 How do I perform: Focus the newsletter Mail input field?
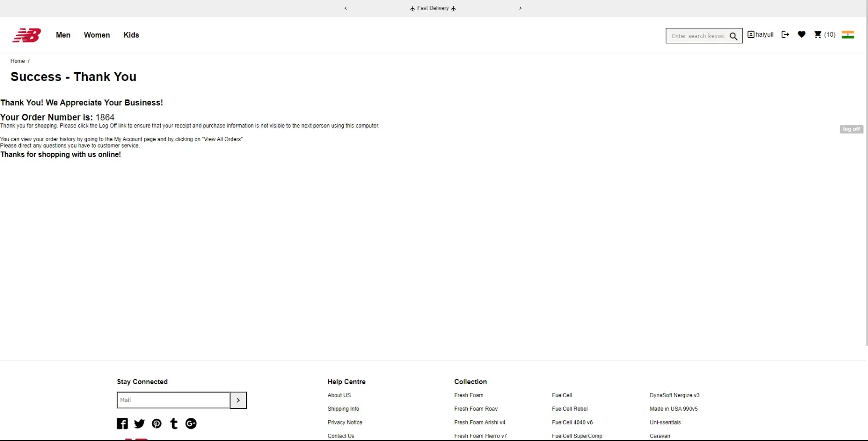(x=173, y=400)
